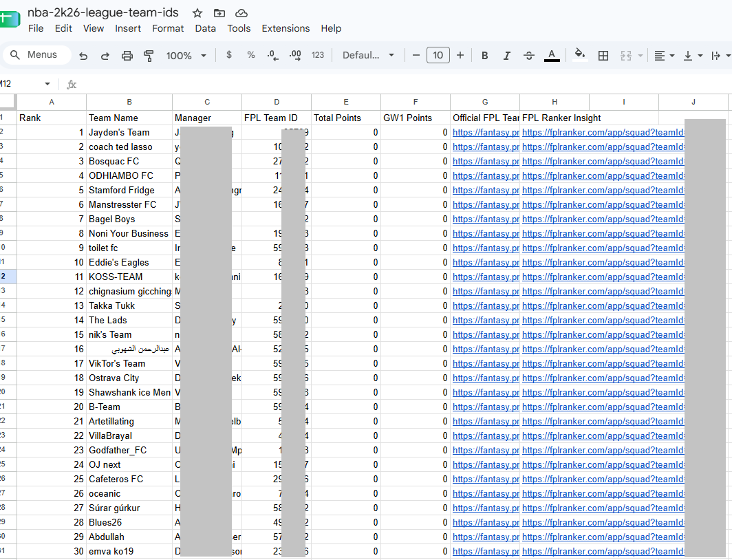Open the Format menu

point(168,28)
